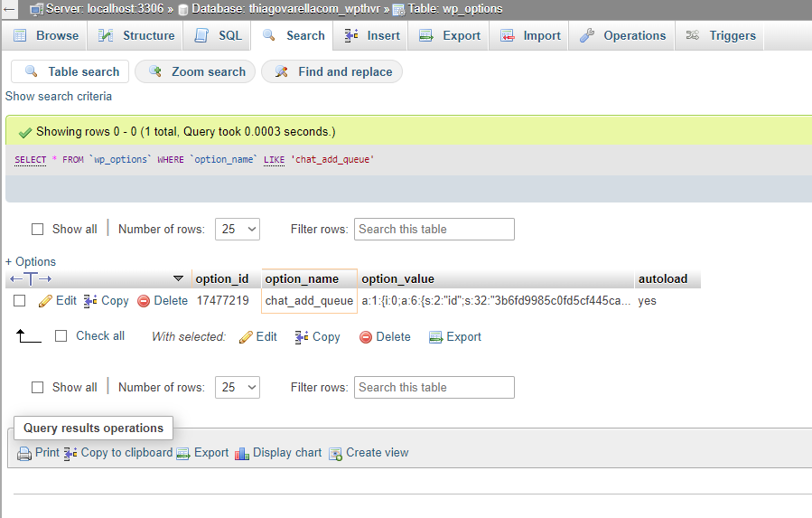Select the Search tab
Viewport: 812px width, 518px height.
(294, 36)
